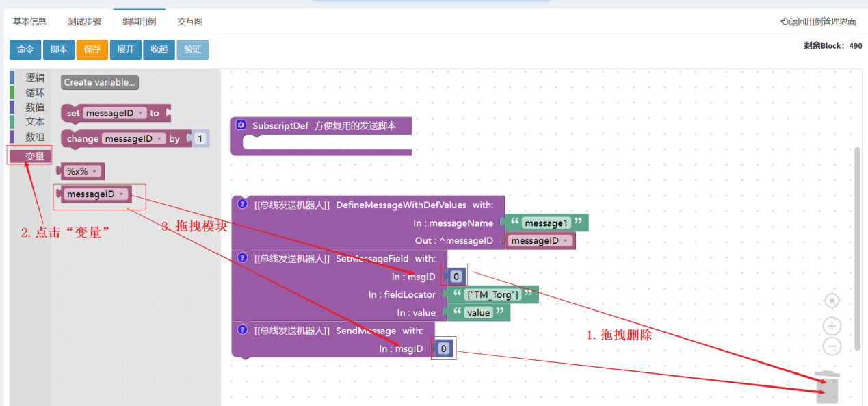Open the 测试步骤 tab
The image size is (868, 406).
[x=85, y=22]
